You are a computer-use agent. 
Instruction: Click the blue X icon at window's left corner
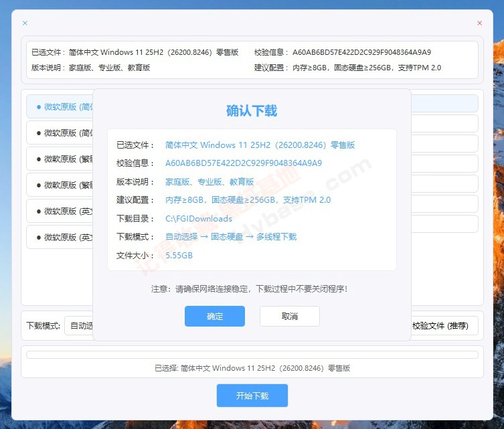tap(25, 23)
